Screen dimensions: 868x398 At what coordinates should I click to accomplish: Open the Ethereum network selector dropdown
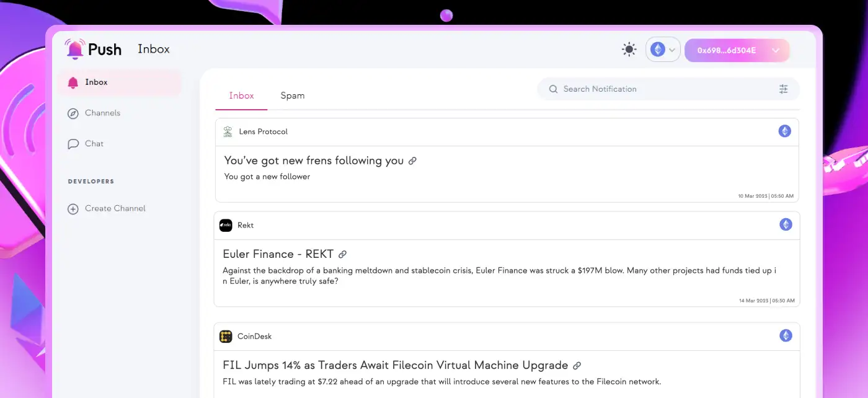tap(663, 50)
